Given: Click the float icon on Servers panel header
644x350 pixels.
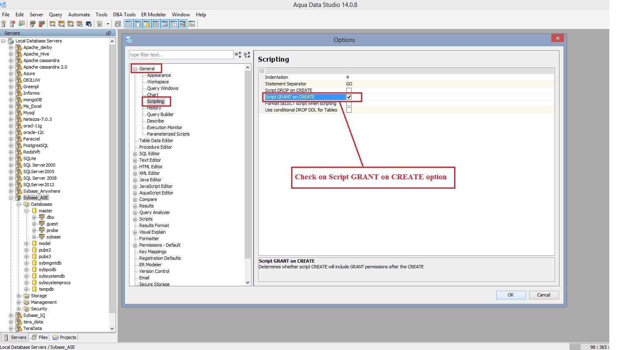Looking at the screenshot, I should click(x=109, y=33).
